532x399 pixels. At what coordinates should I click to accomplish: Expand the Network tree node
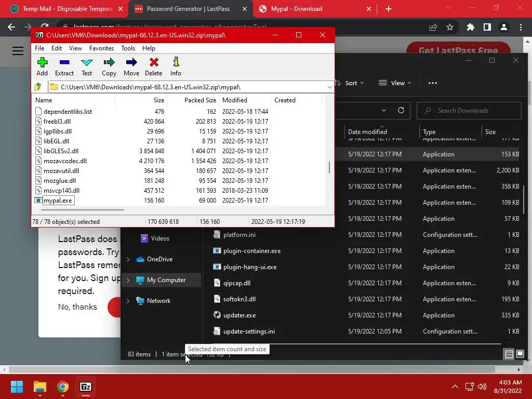128,301
